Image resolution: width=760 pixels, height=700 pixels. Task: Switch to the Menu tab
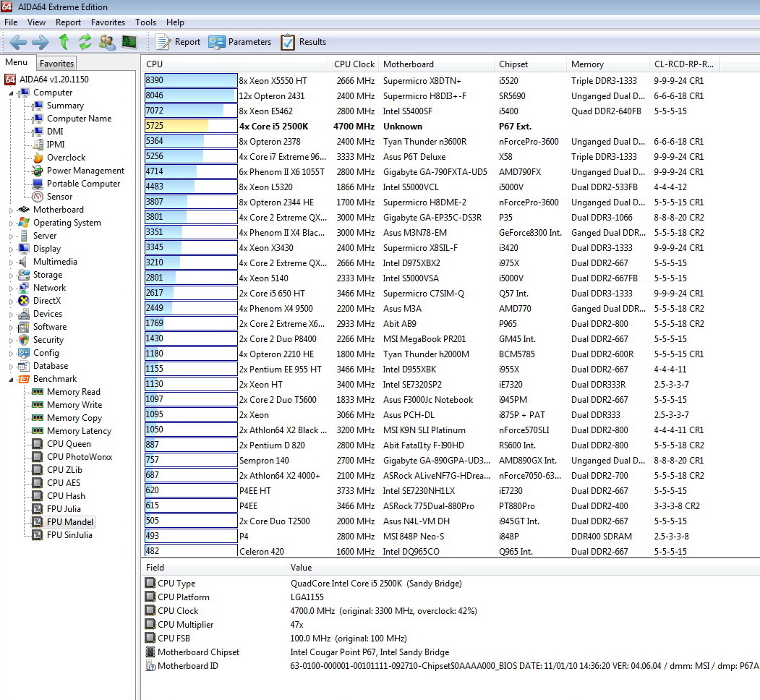tap(17, 62)
